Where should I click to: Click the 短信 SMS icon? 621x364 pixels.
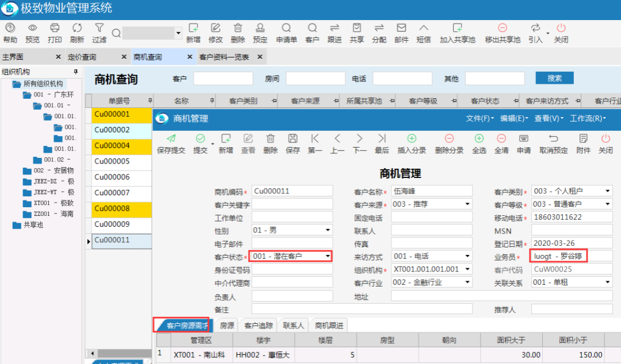click(x=423, y=28)
